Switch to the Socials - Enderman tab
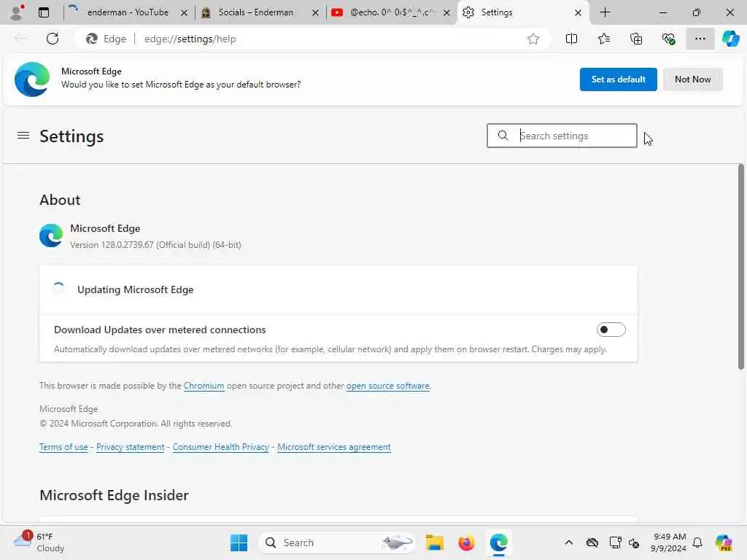Screen dimensions: 747x560 click(x=255, y=12)
